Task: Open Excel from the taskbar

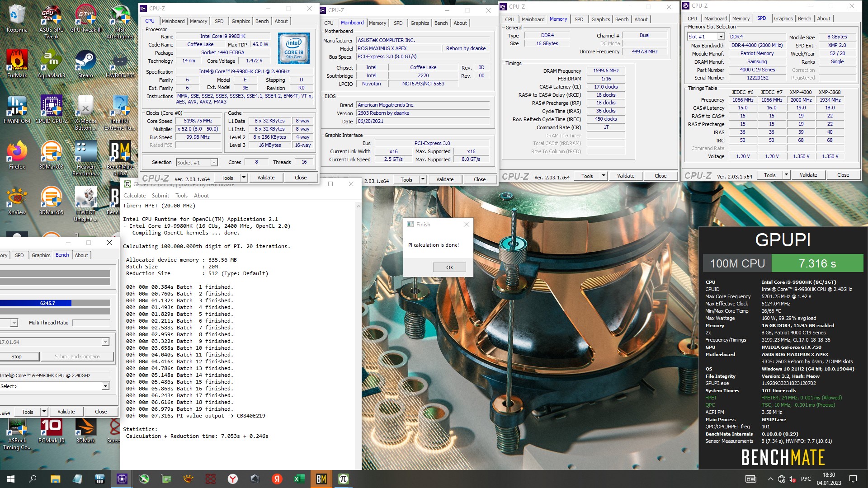Action: pos(299,479)
